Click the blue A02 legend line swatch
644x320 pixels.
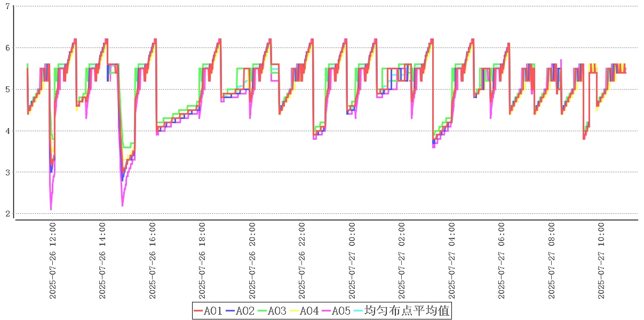(230, 311)
